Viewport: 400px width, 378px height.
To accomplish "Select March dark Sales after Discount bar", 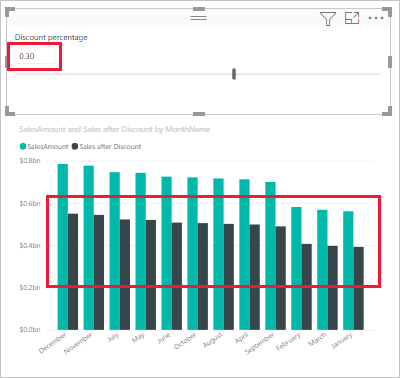I will tap(333, 288).
